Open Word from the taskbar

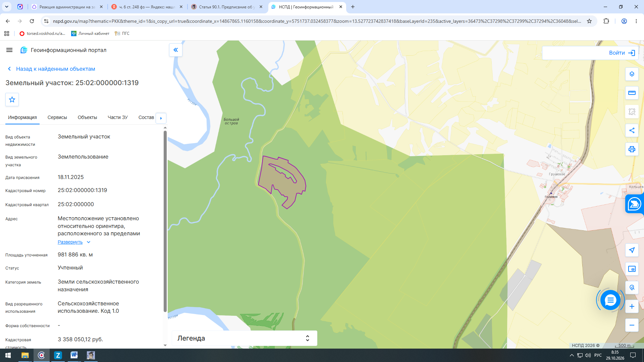tap(74, 355)
